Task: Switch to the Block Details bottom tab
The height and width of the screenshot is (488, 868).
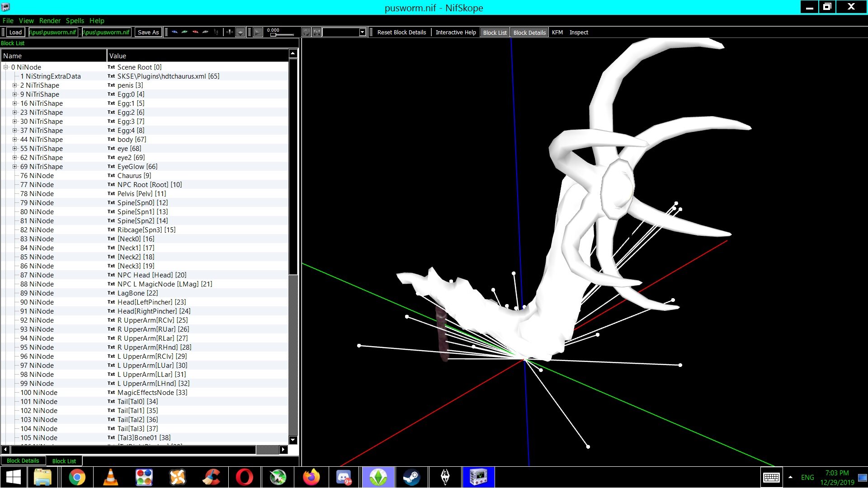Action: 23,461
